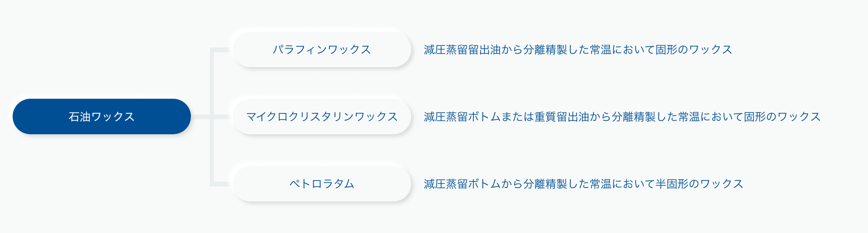Click the word マイクロ in the middle node
The image size is (868, 233).
pos(268,117)
